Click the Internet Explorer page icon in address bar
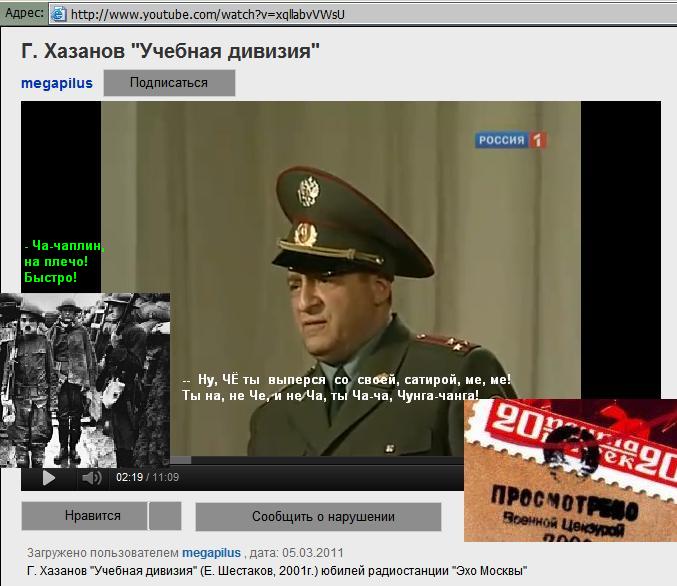The image size is (677, 586). 58,14
